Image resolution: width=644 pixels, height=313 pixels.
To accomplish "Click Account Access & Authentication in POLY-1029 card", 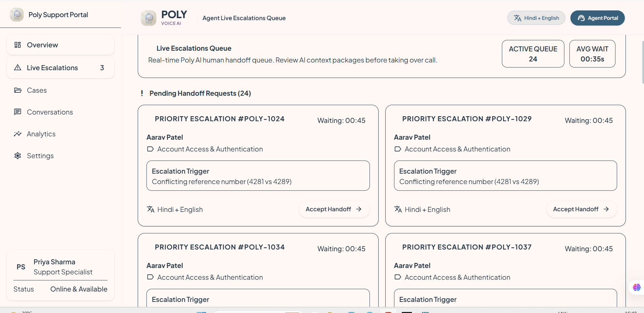I will [x=458, y=149].
